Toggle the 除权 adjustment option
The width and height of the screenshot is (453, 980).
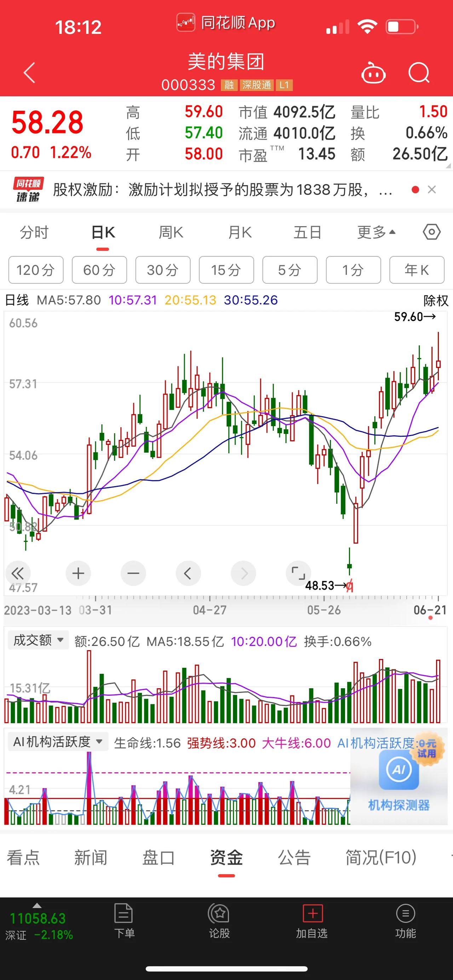(x=436, y=300)
